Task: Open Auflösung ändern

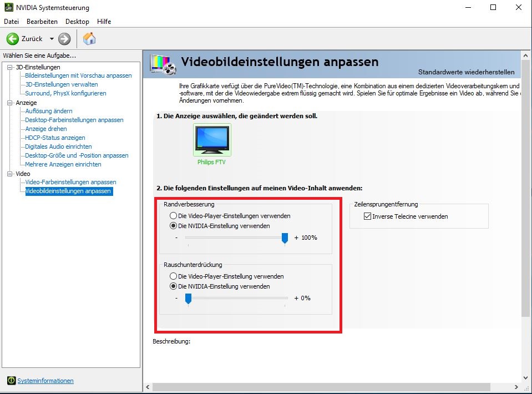Action: click(x=48, y=111)
